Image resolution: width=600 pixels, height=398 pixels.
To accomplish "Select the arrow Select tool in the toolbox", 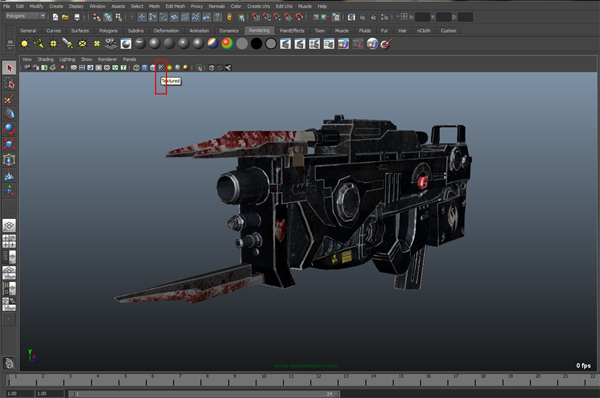I will point(9,68).
